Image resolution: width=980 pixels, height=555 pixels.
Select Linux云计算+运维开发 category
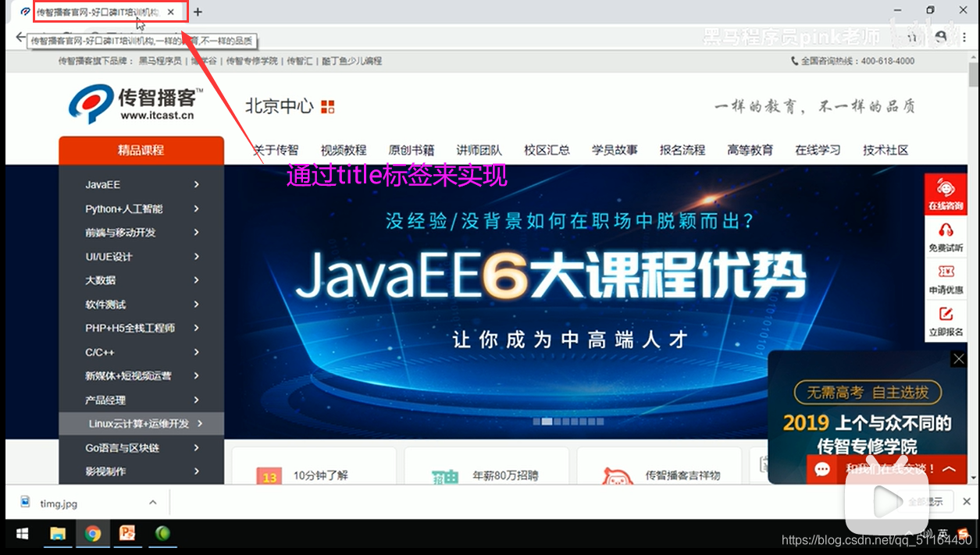(141, 424)
